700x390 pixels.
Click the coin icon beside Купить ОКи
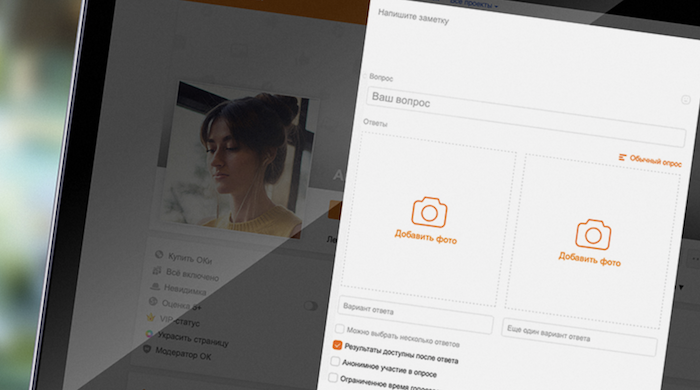pos(159,254)
